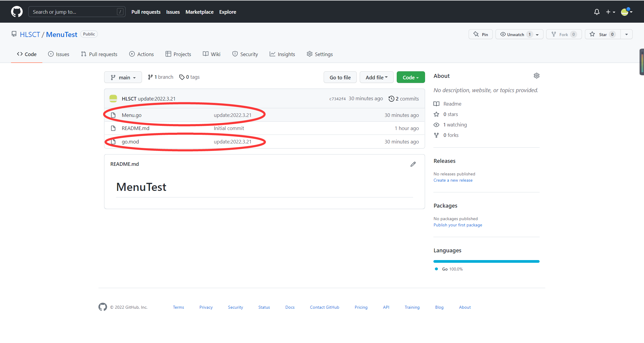Open the GitHub home logo
Screen dimensions: 644x343
pyautogui.click(x=17, y=12)
